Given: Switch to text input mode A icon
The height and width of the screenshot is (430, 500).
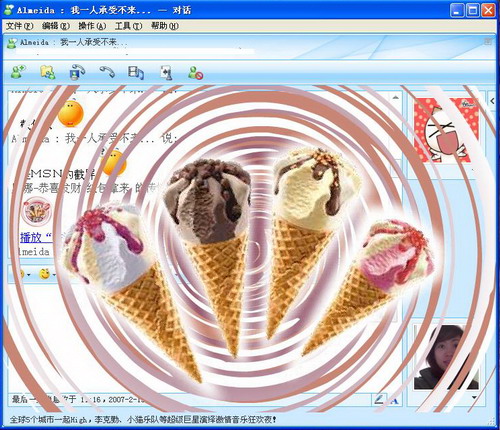Looking at the screenshot, I should pyautogui.click(x=395, y=401).
